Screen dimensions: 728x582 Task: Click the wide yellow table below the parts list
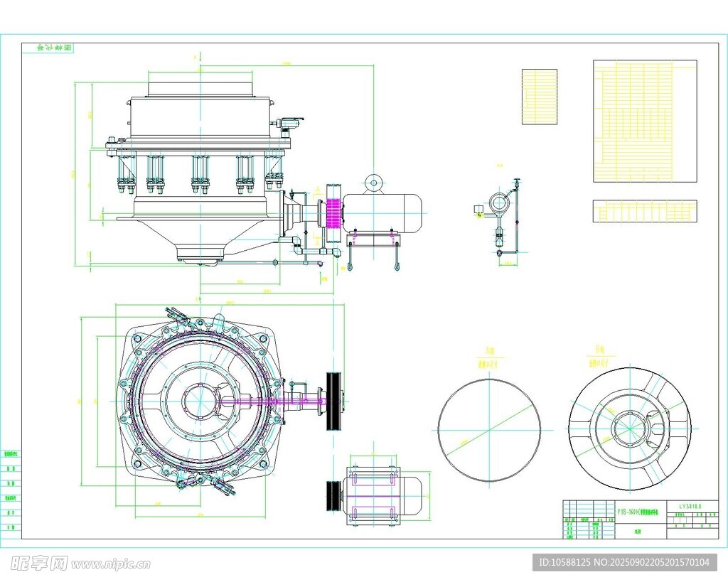pyautogui.click(x=645, y=211)
